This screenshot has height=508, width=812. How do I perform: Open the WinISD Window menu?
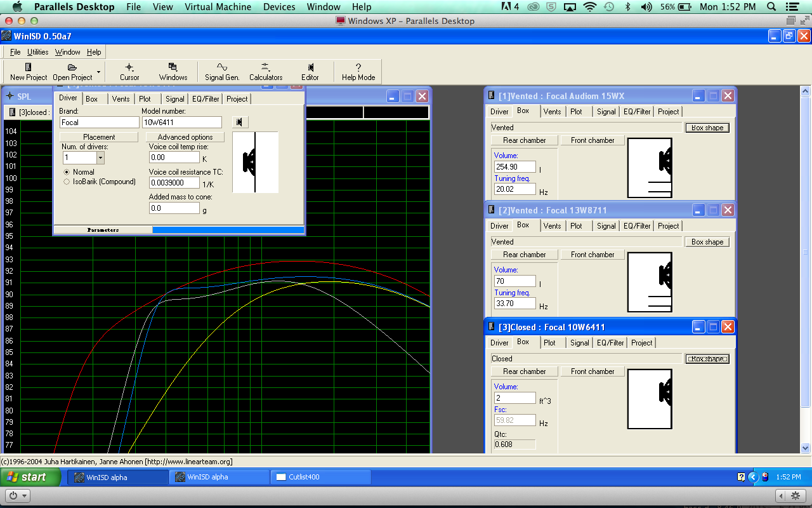(67, 52)
